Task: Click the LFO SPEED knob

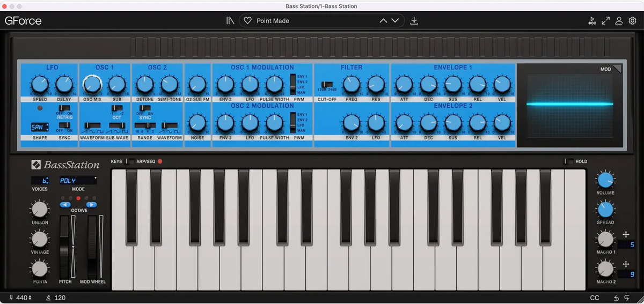Action: coord(39,84)
